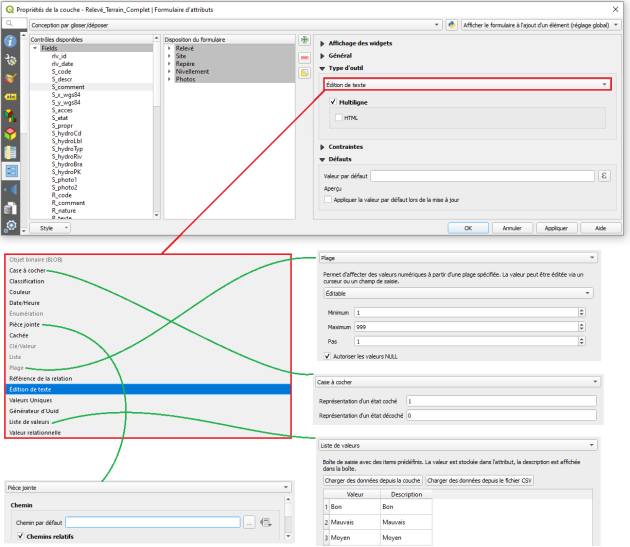Expand the Relevé form group
The width and height of the screenshot is (630, 547).
click(x=169, y=48)
